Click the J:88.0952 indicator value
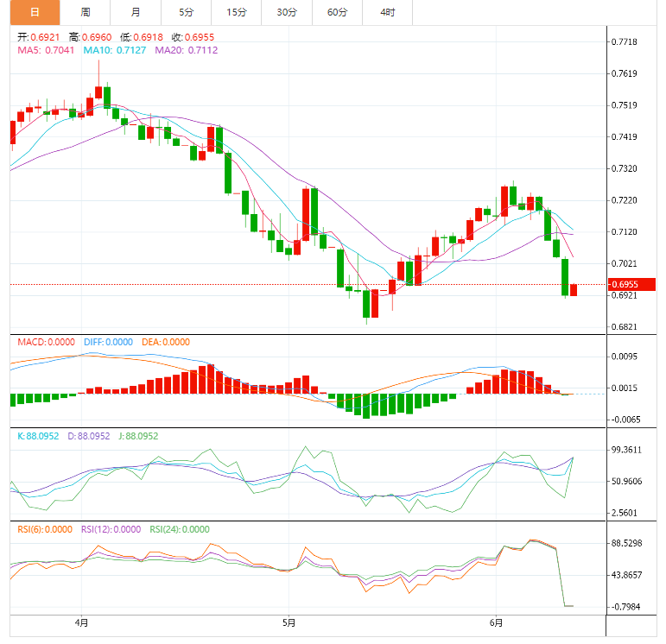Viewport: 666px width, 644px height. (138, 436)
